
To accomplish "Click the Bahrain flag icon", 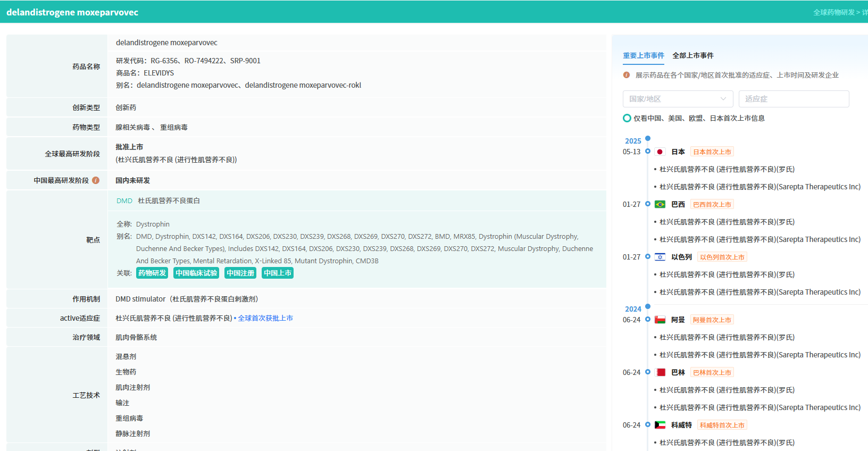I will coord(660,373).
